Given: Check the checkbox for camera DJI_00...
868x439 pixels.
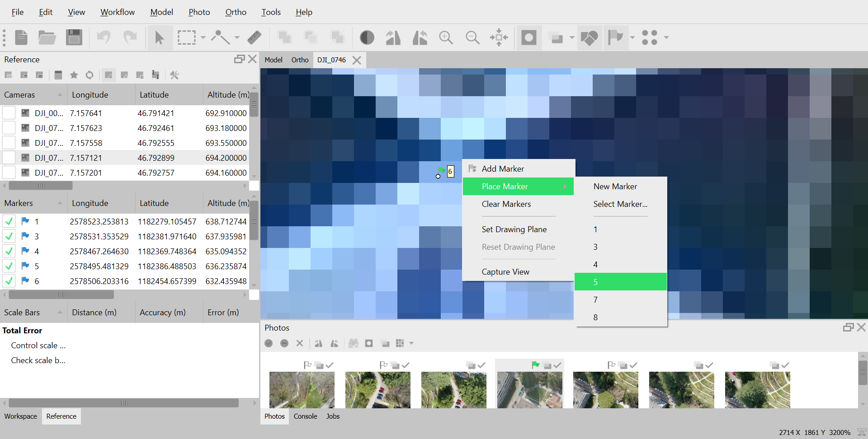Looking at the screenshot, I should click(x=9, y=113).
